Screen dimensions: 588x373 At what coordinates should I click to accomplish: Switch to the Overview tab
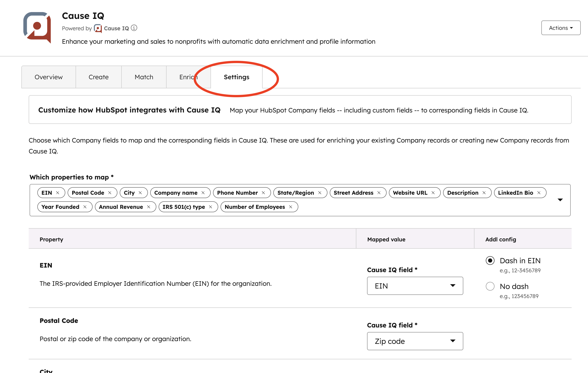pos(49,77)
